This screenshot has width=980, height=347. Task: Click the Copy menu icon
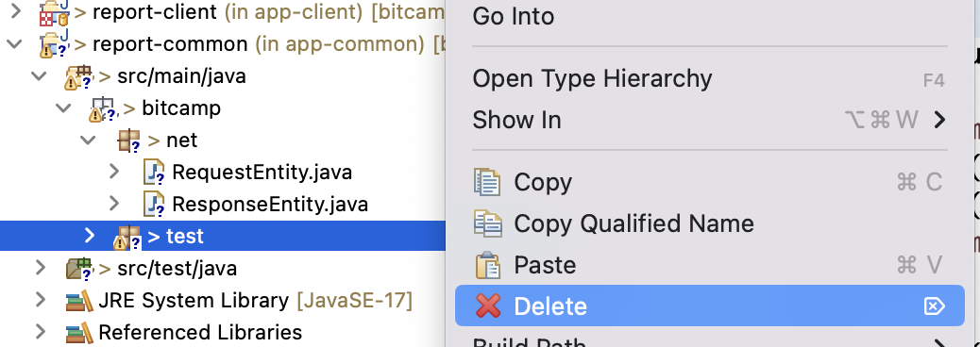click(x=487, y=182)
